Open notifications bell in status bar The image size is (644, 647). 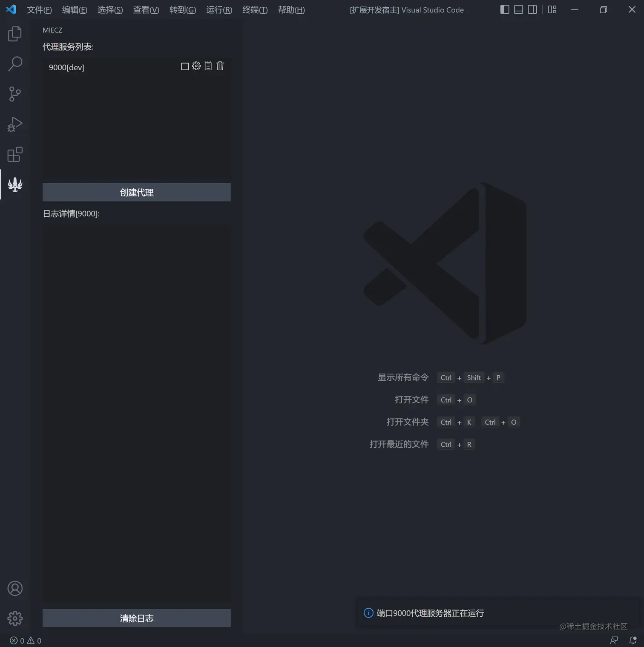pyautogui.click(x=633, y=641)
